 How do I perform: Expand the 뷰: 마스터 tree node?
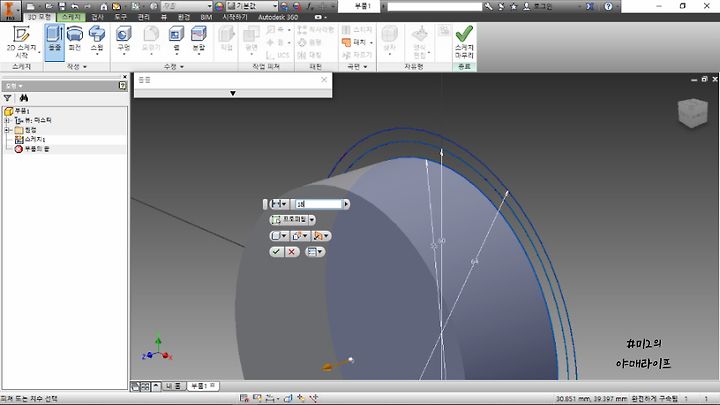(x=7, y=120)
